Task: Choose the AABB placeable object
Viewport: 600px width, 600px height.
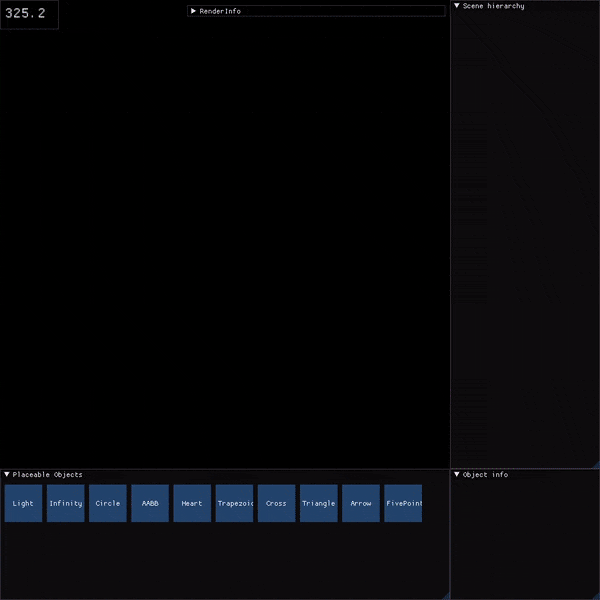Action: [150, 503]
